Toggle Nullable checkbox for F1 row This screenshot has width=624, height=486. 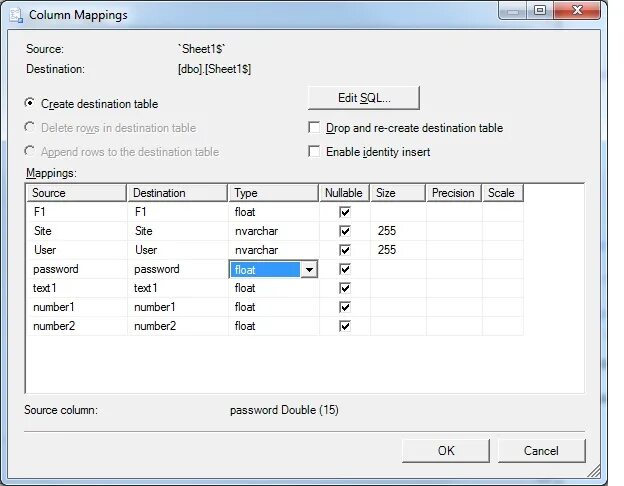point(345,212)
